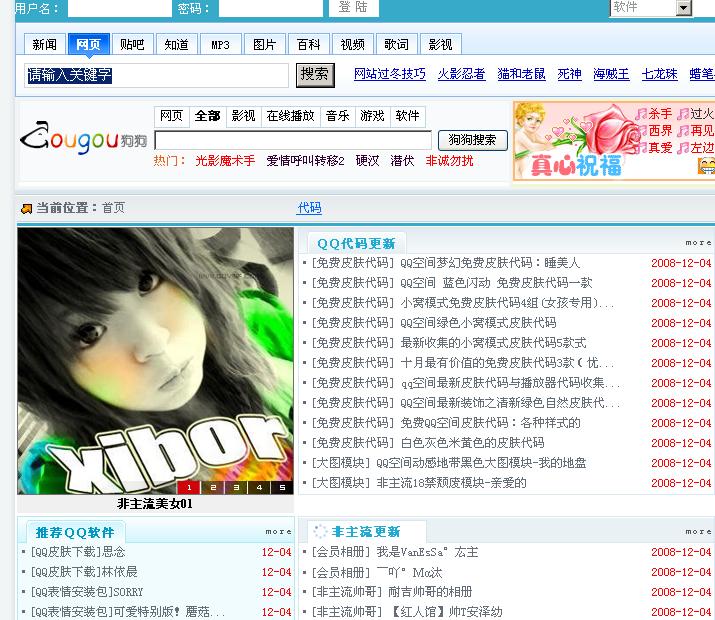Click the spinner icon beside 非主流更新

319,532
